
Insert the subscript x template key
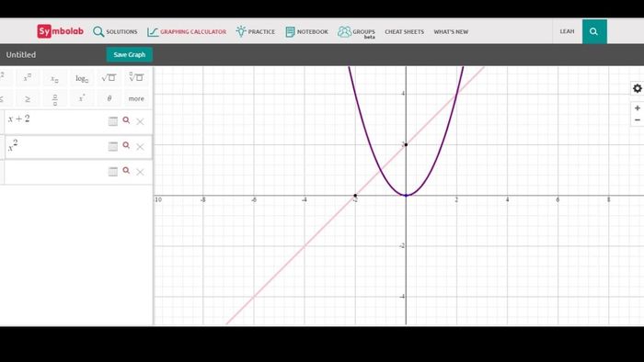[54, 78]
